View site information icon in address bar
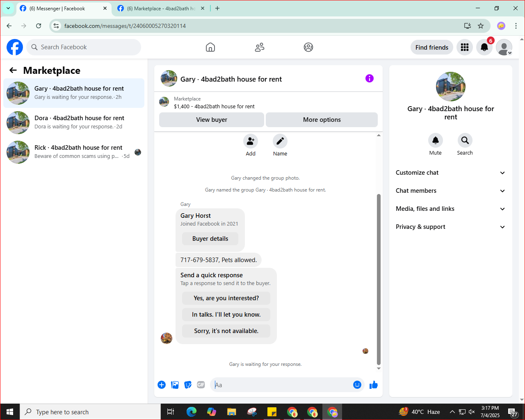 tap(56, 26)
